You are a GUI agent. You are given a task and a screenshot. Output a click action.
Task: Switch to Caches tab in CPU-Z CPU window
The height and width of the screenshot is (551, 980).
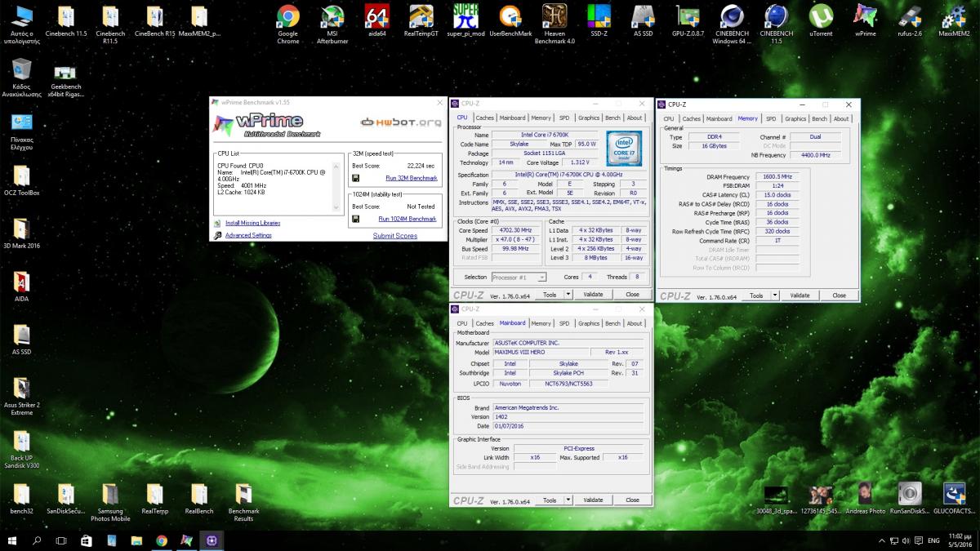pos(485,118)
